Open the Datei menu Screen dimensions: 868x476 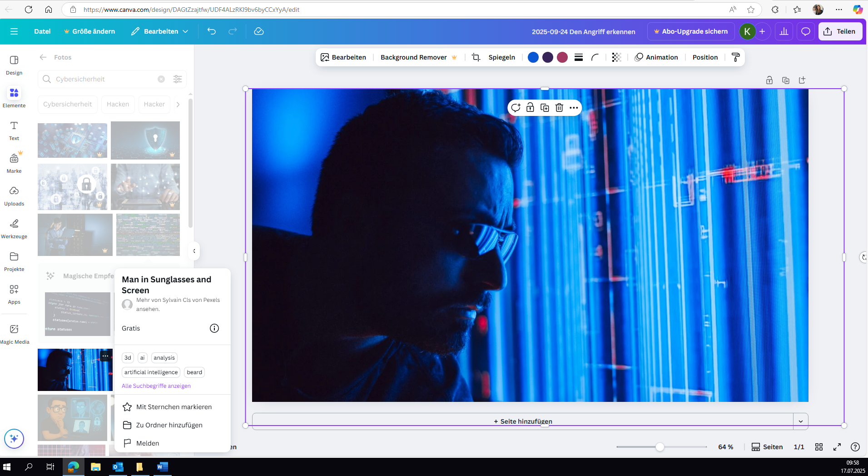(42, 31)
